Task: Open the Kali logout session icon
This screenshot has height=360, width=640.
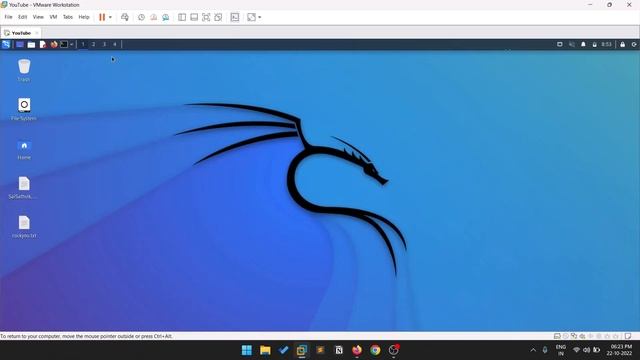Action: (634, 44)
